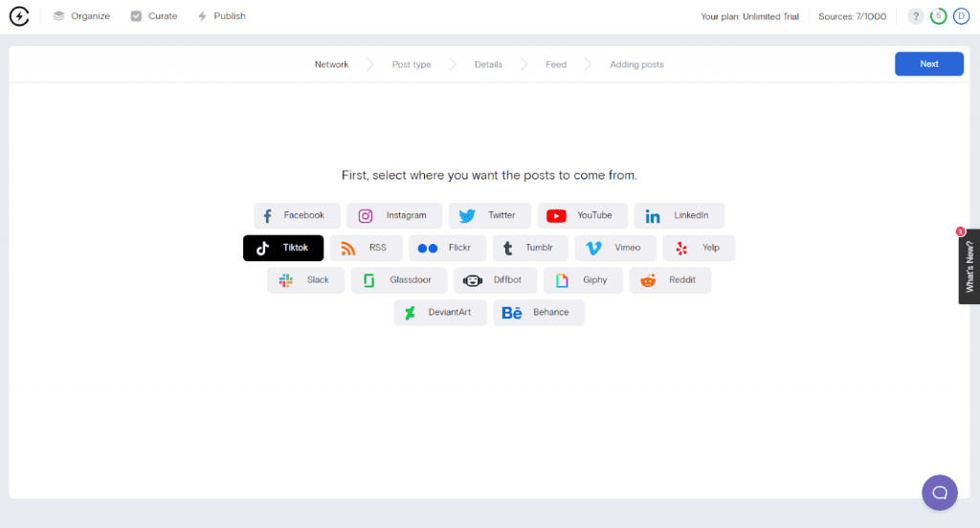Select the highlighted Tiktok button
The height and width of the screenshot is (528, 980).
pyautogui.click(x=283, y=248)
